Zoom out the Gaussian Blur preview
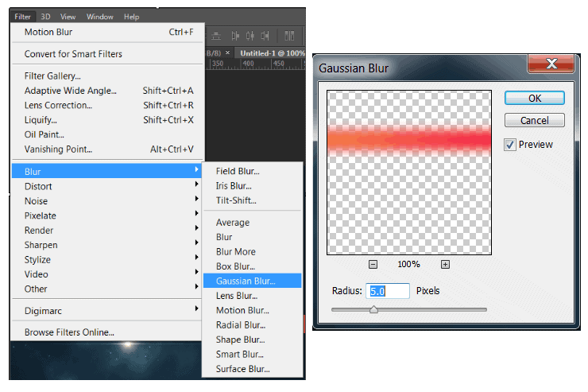This screenshot has width=588, height=392. (x=373, y=265)
